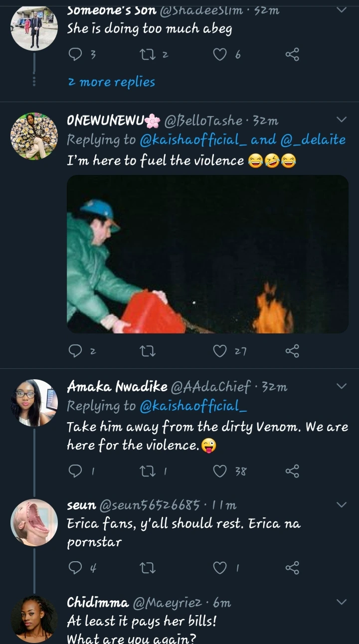The height and width of the screenshot is (644, 359).
Task: Open ONEWUNEWU's profile avatar
Action: pyautogui.click(x=34, y=136)
